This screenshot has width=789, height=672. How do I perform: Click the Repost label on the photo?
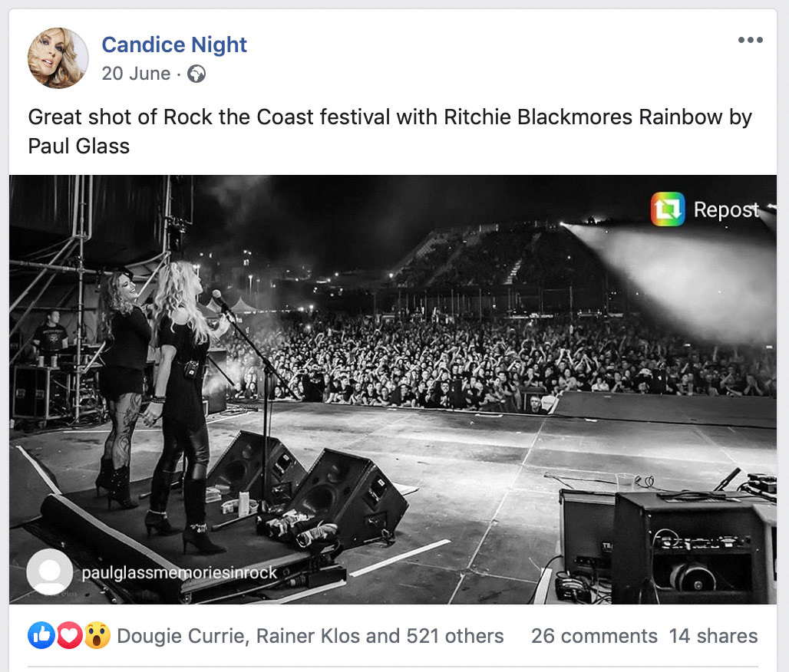point(726,209)
